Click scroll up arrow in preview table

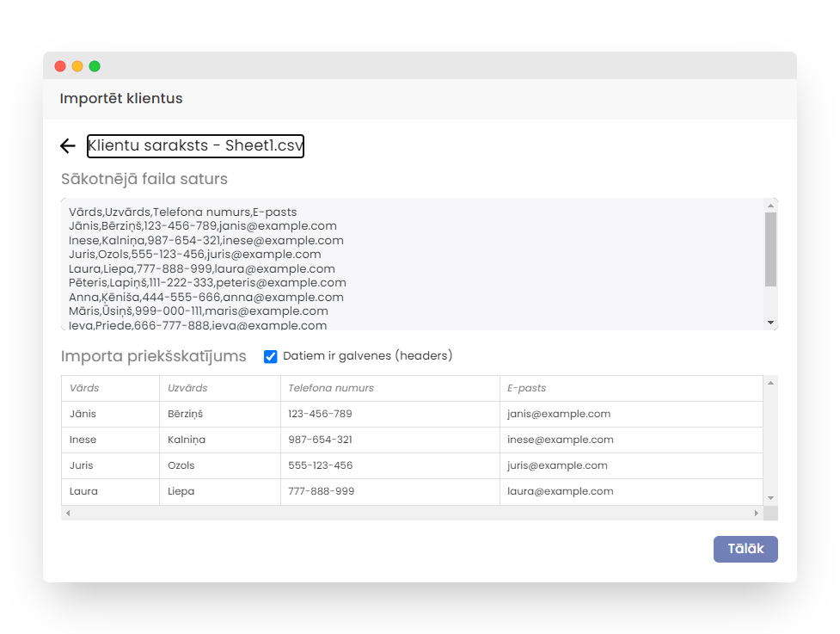point(770,383)
